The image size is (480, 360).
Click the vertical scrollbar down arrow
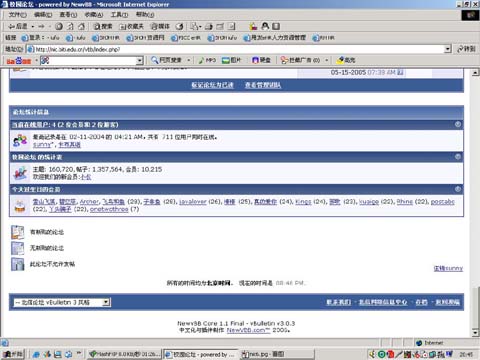click(x=476, y=332)
